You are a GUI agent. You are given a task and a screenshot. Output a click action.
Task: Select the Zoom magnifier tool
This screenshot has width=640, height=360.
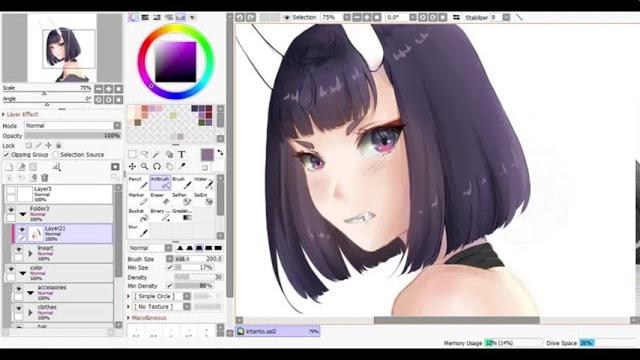144,167
